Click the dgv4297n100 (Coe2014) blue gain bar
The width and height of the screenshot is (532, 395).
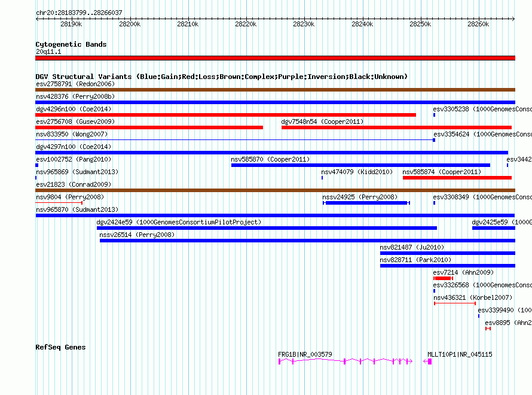272,153
